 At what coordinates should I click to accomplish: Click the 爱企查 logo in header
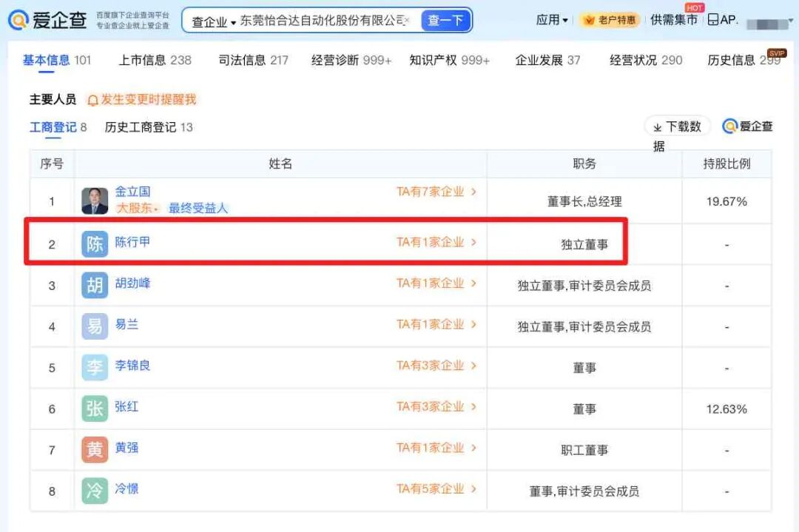coord(47,20)
